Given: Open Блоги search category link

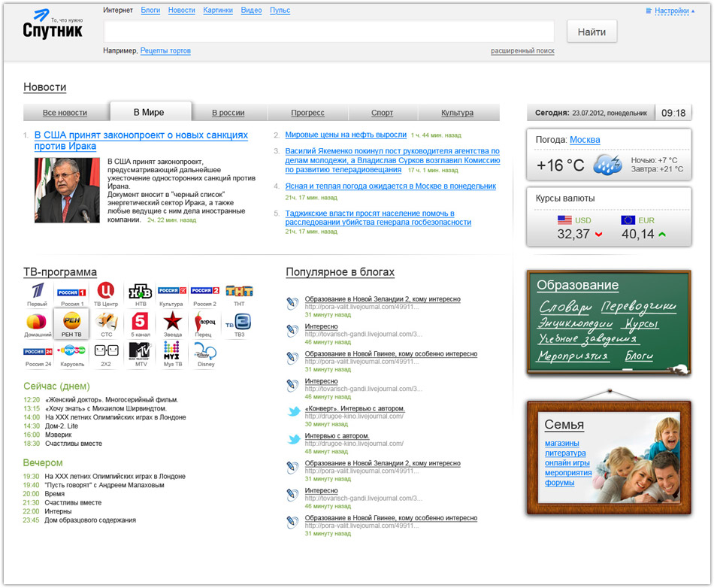Looking at the screenshot, I should click(x=150, y=10).
